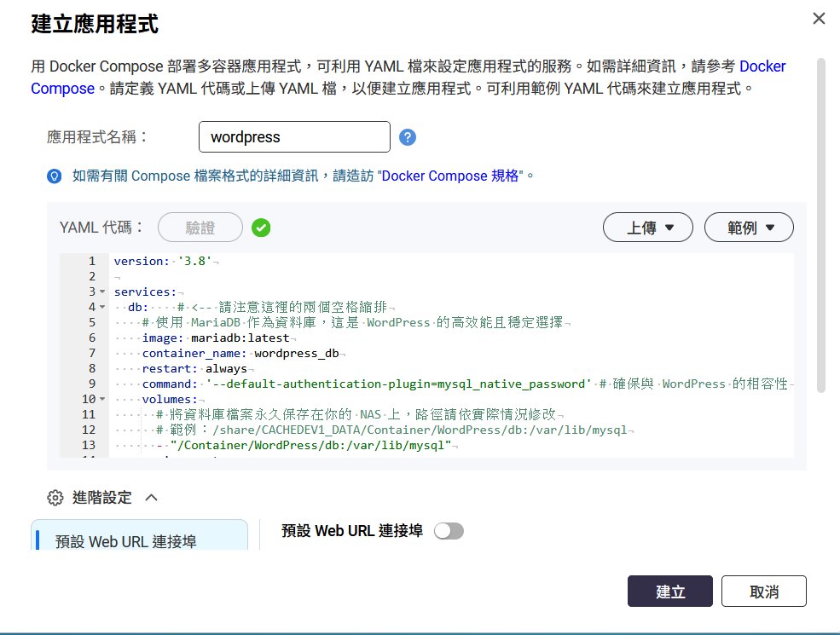Click the NAS path comment on line 11
840x635 pixels.
coord(356,414)
